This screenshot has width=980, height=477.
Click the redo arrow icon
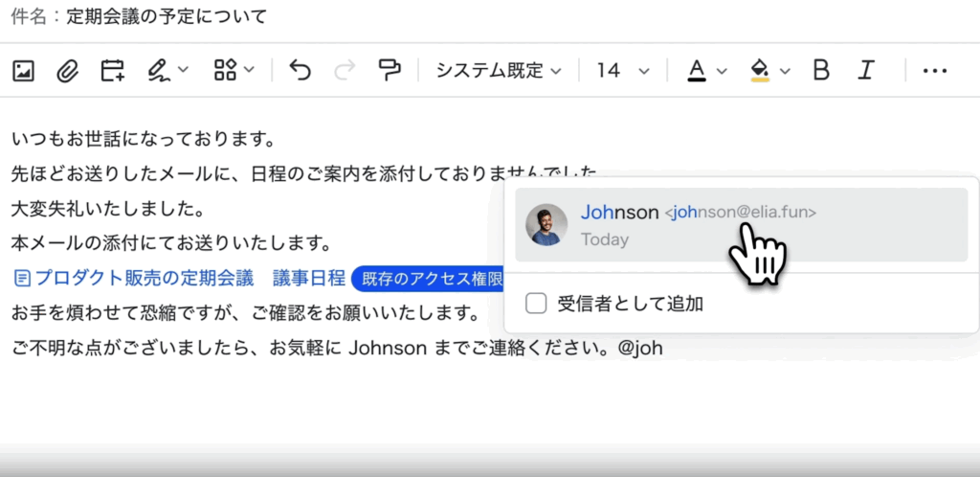pyautogui.click(x=345, y=70)
